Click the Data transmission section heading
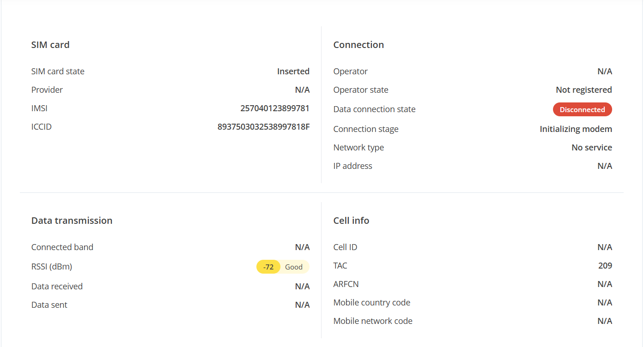This screenshot has height=347, width=644. click(72, 221)
